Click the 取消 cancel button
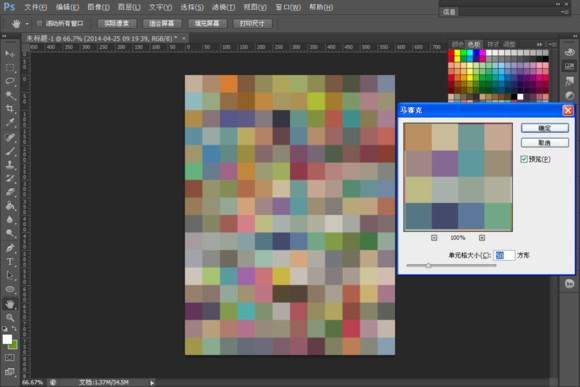 544,143
